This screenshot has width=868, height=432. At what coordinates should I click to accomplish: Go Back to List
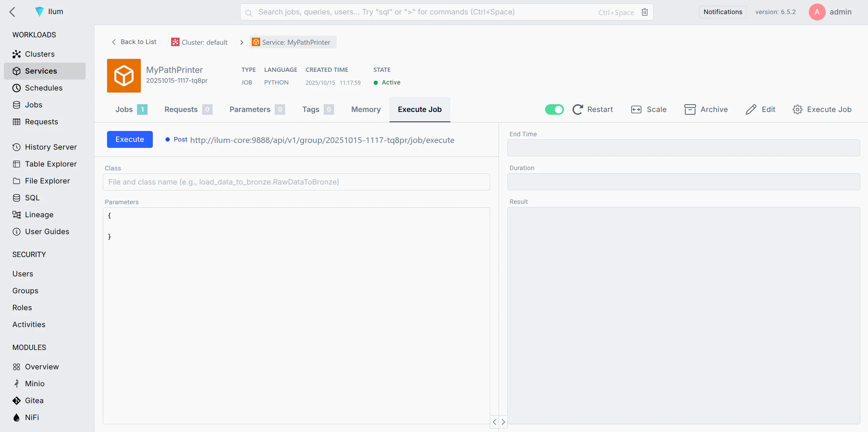tap(134, 42)
